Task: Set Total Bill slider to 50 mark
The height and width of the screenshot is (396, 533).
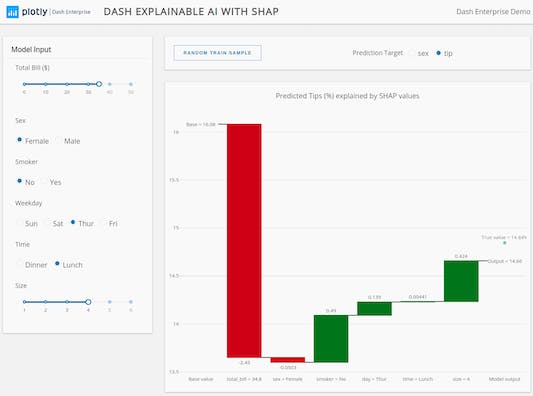Action: [x=131, y=84]
